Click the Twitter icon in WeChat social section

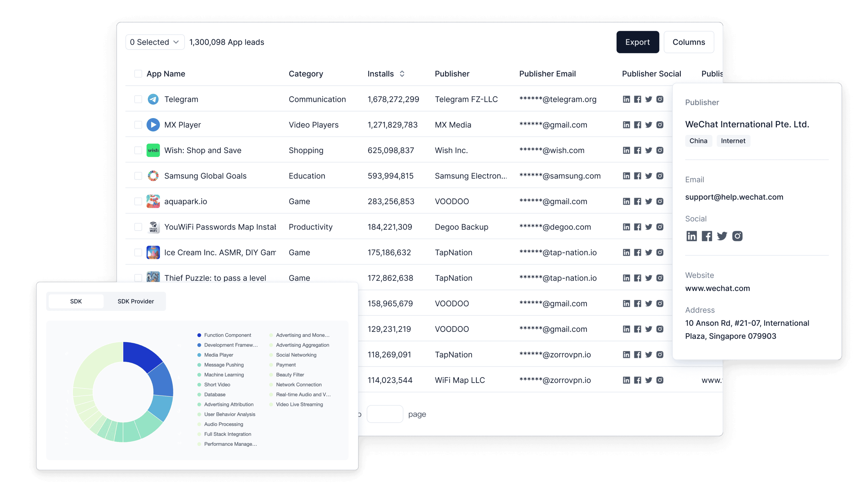[x=722, y=236]
